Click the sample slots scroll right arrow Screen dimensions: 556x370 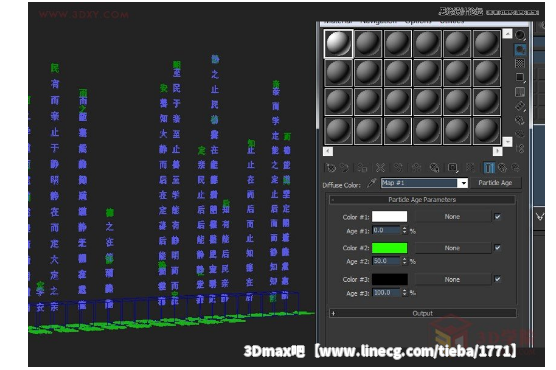click(x=497, y=151)
